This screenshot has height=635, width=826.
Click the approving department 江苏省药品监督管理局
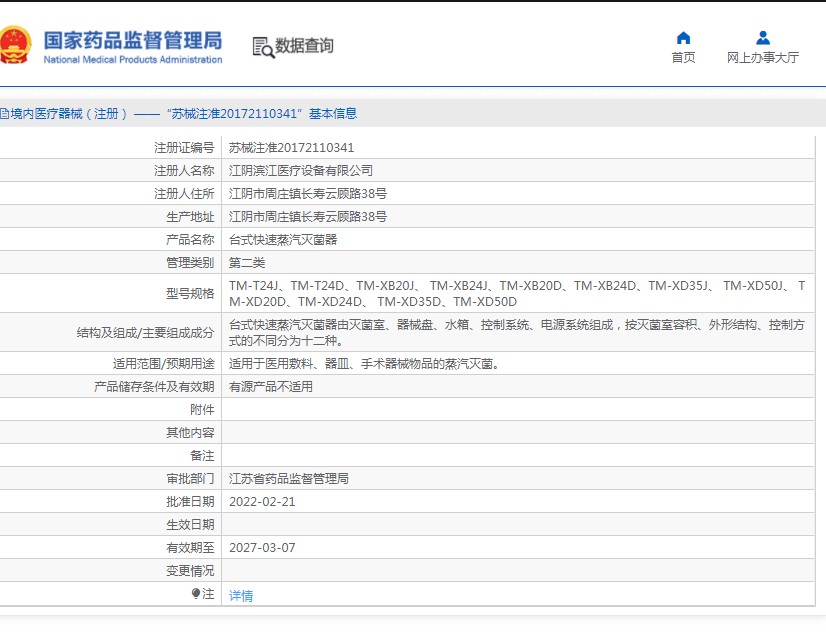[289, 478]
